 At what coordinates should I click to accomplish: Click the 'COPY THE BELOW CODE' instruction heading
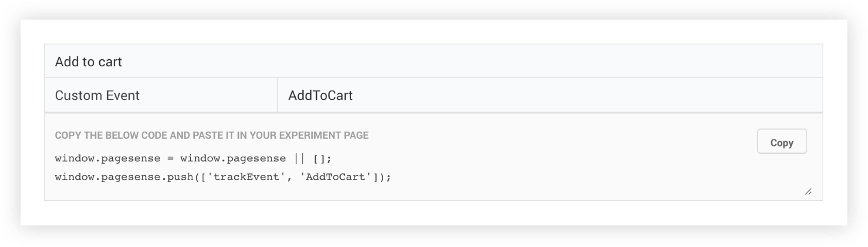pyautogui.click(x=211, y=135)
